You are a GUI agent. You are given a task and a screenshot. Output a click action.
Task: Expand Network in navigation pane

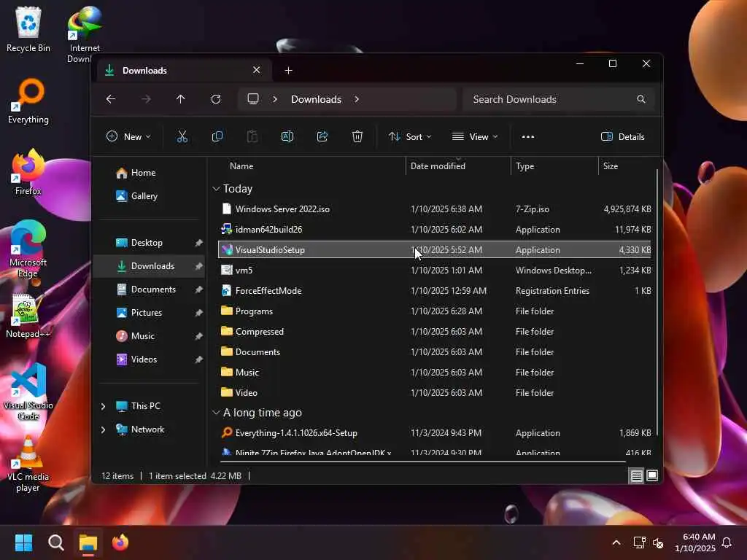tap(103, 429)
